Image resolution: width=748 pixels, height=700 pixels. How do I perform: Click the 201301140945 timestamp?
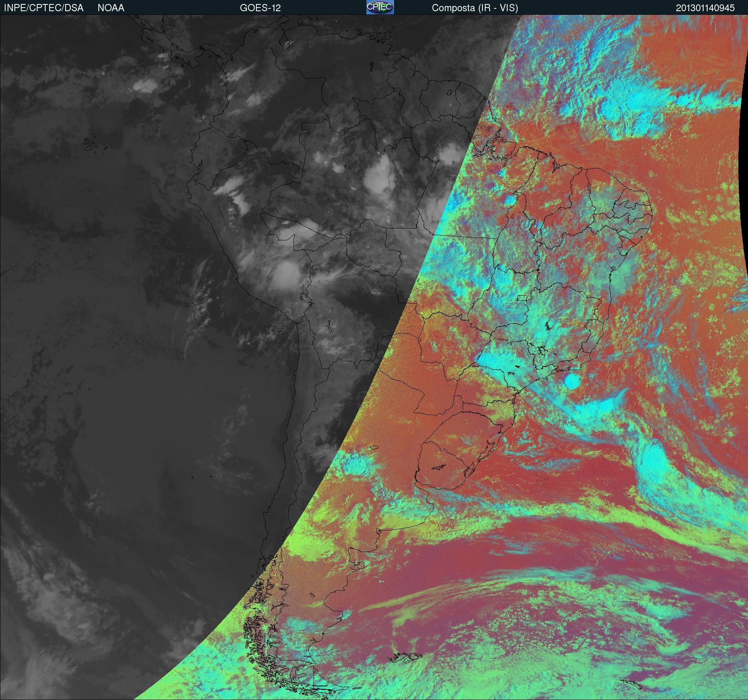[705, 8]
